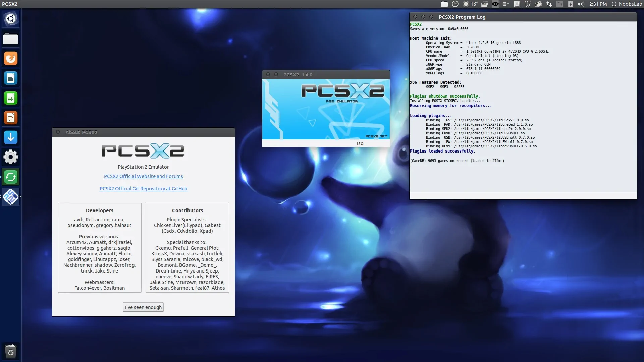Click the CPU name log entry
Screen dimensions: 644x362
tap(487, 51)
